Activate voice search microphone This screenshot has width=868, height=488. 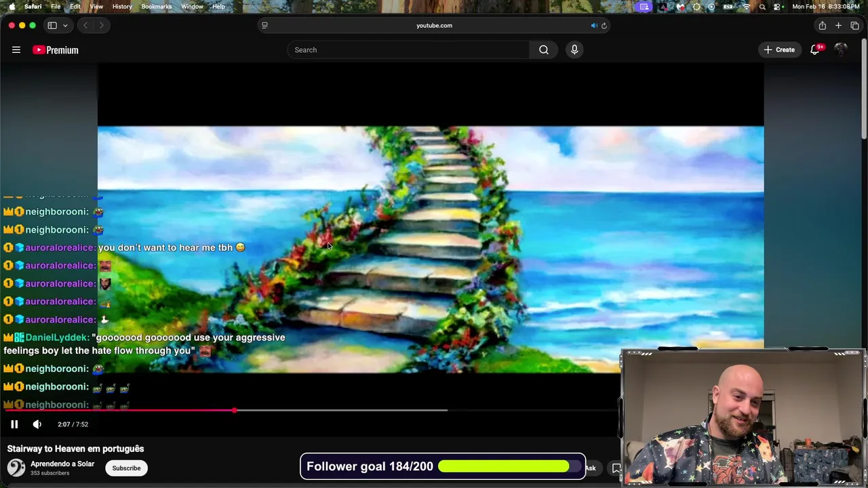coord(574,49)
